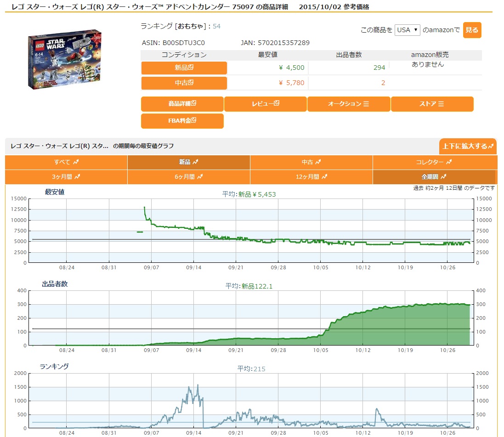Click inside the ランキング ranking line chart
The image size is (504, 437).
(x=251, y=401)
